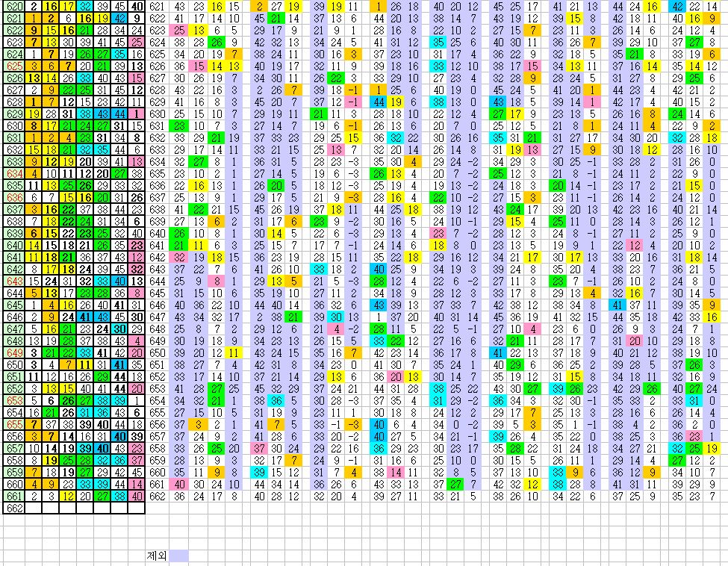The height and width of the screenshot is (566, 728).
Task: Click the bold 40 in row 620
Action: coord(137,7)
